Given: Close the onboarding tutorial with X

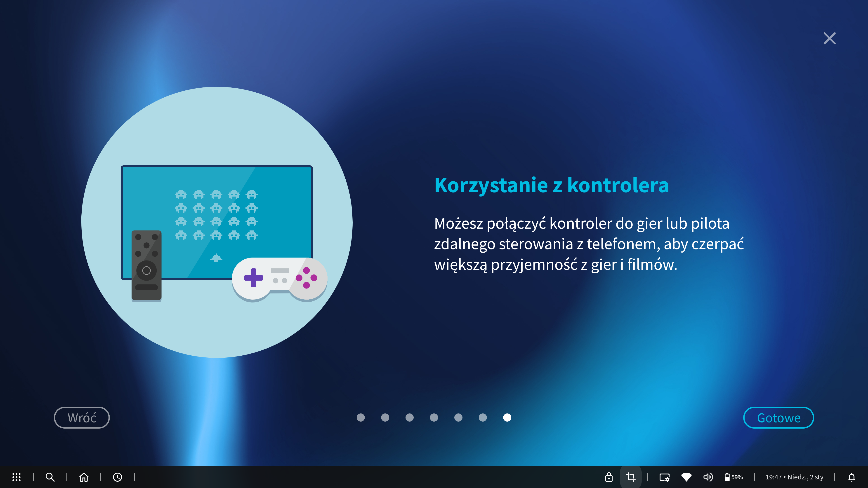Looking at the screenshot, I should 829,38.
